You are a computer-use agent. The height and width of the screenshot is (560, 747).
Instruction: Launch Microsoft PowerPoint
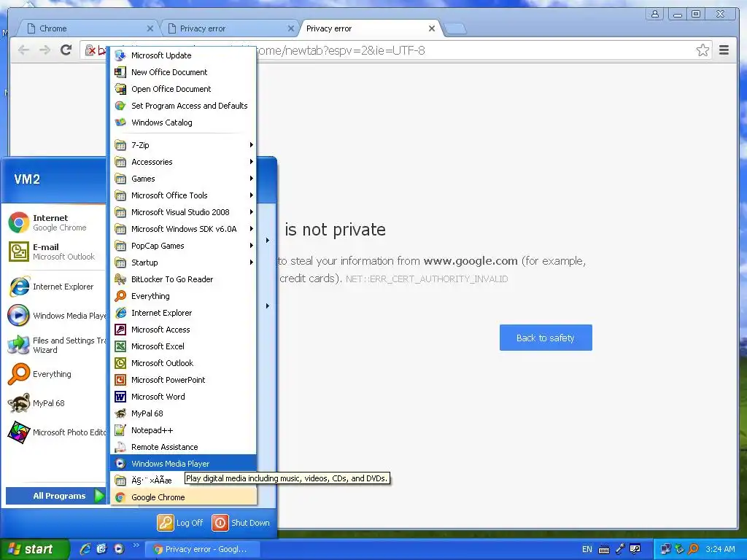[183, 379]
